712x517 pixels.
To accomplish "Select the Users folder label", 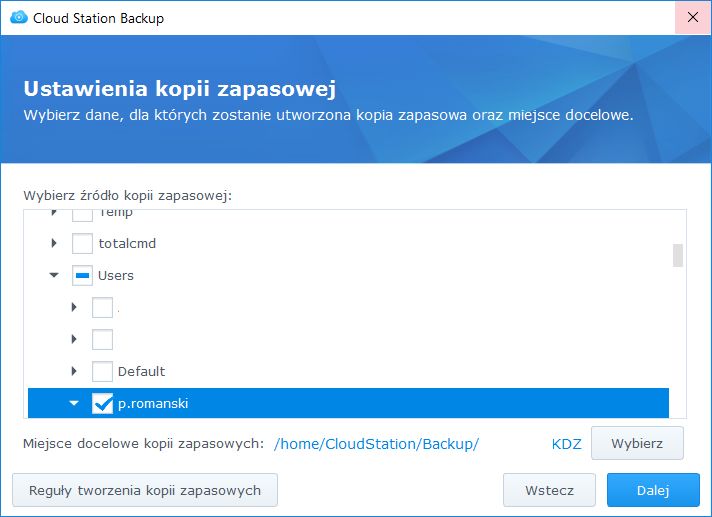I will (116, 276).
